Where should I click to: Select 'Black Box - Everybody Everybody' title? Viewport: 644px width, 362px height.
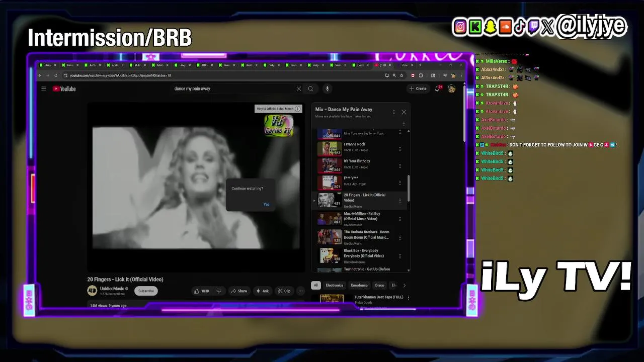pos(364,253)
